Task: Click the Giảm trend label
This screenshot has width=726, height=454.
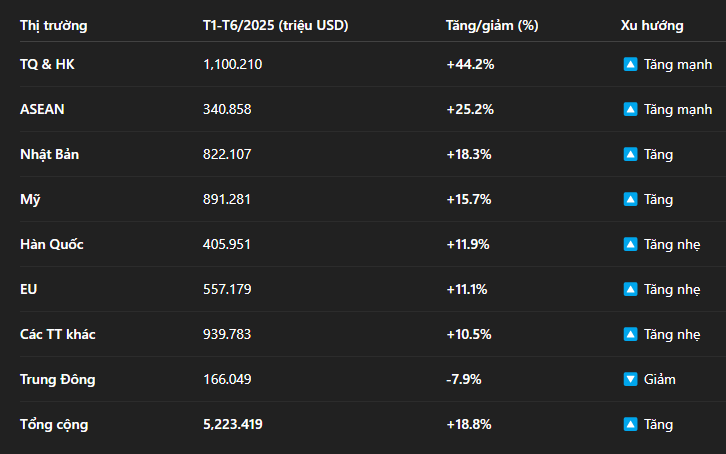Action: [x=659, y=379]
